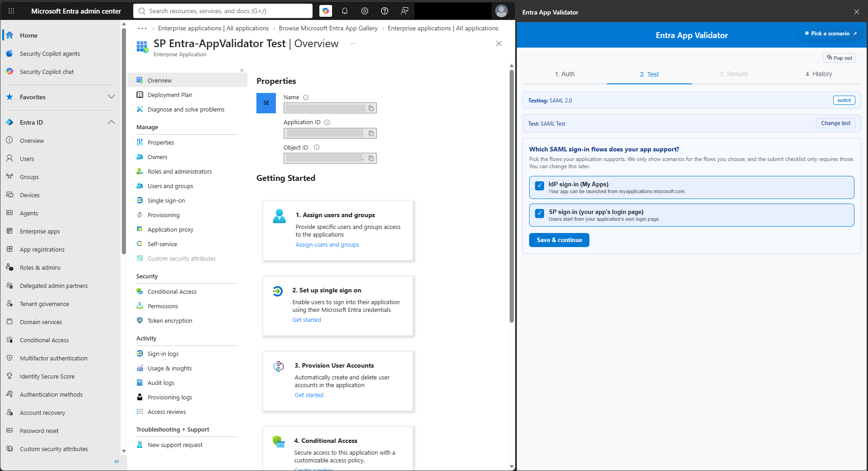Image resolution: width=868 pixels, height=471 pixels.
Task: Uncheck SP sign-in login page checkbox
Action: click(540, 213)
